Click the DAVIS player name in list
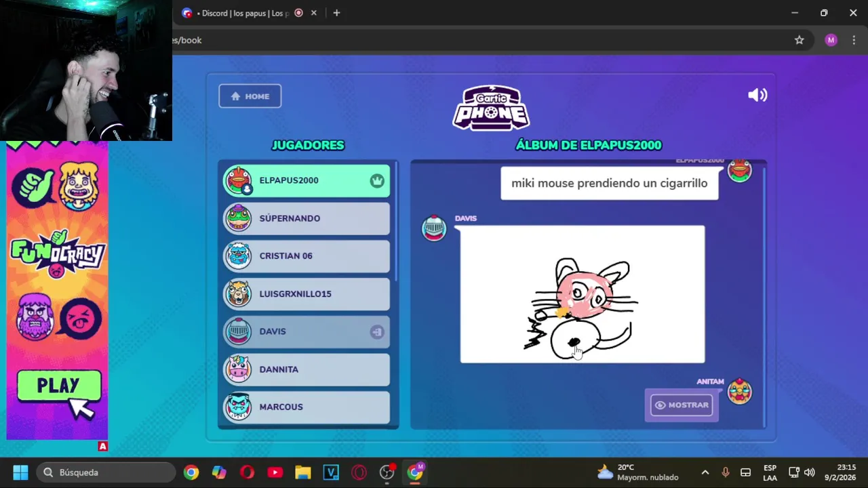Image resolution: width=868 pixels, height=488 pixels. [273, 331]
